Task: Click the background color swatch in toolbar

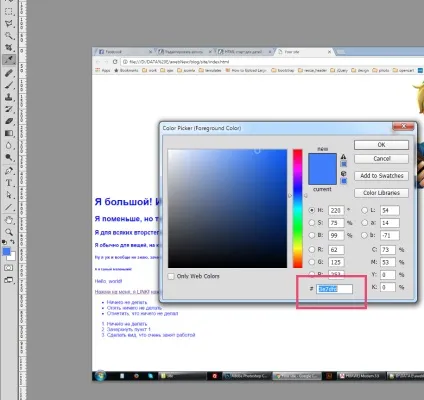Action: pos(13,257)
